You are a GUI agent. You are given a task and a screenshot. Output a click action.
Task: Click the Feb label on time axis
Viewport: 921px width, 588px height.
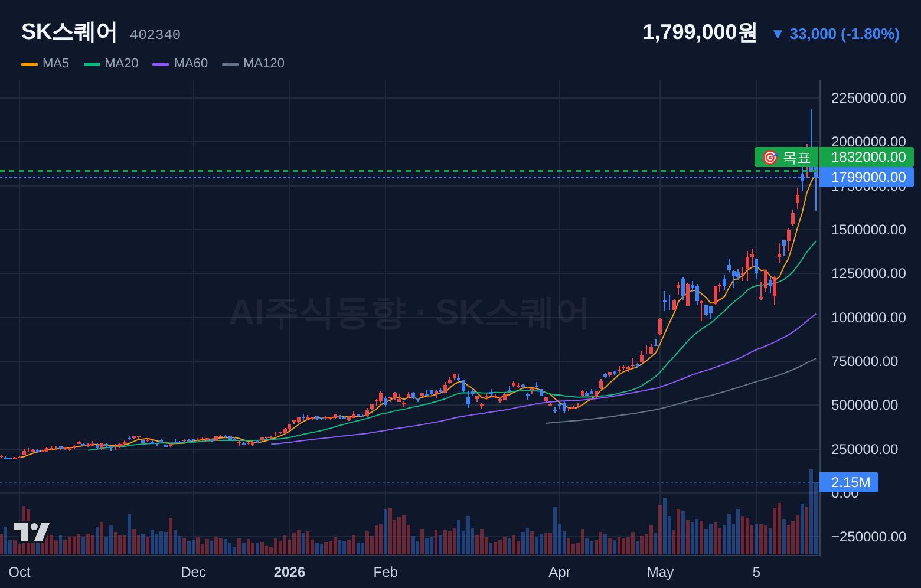pos(386,572)
